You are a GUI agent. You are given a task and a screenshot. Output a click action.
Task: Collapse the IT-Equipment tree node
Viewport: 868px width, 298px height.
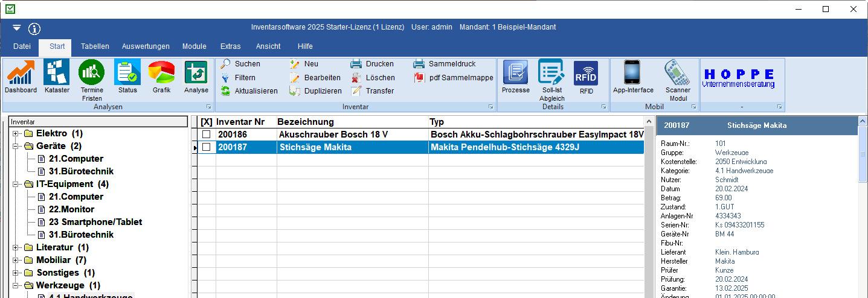[15, 184]
